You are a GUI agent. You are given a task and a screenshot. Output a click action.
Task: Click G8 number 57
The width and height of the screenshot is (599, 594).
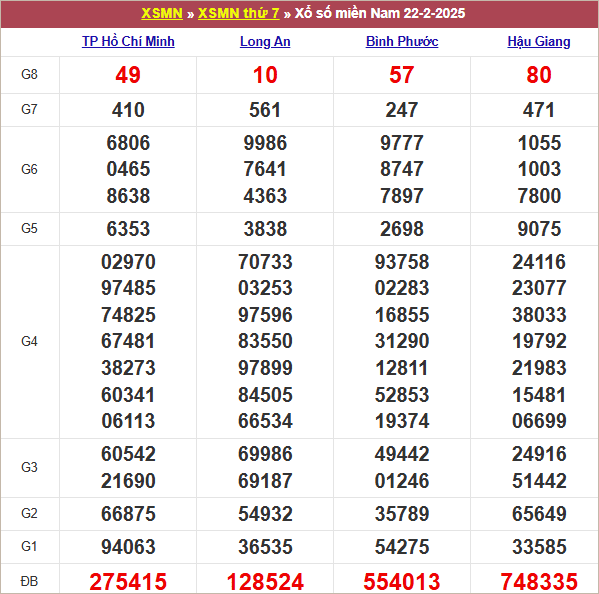point(402,75)
